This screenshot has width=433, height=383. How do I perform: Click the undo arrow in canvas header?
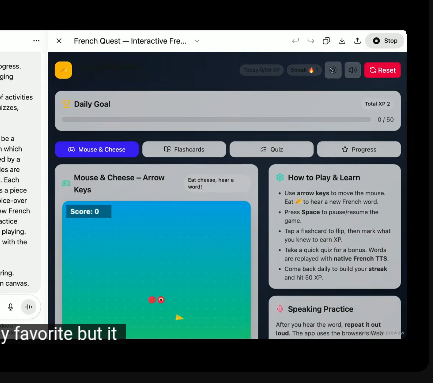click(295, 41)
